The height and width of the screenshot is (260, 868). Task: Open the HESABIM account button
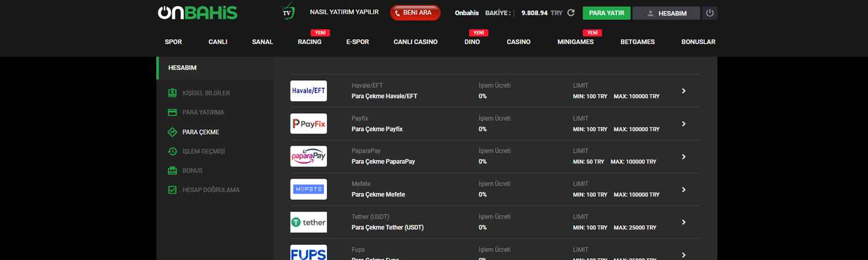(x=666, y=13)
